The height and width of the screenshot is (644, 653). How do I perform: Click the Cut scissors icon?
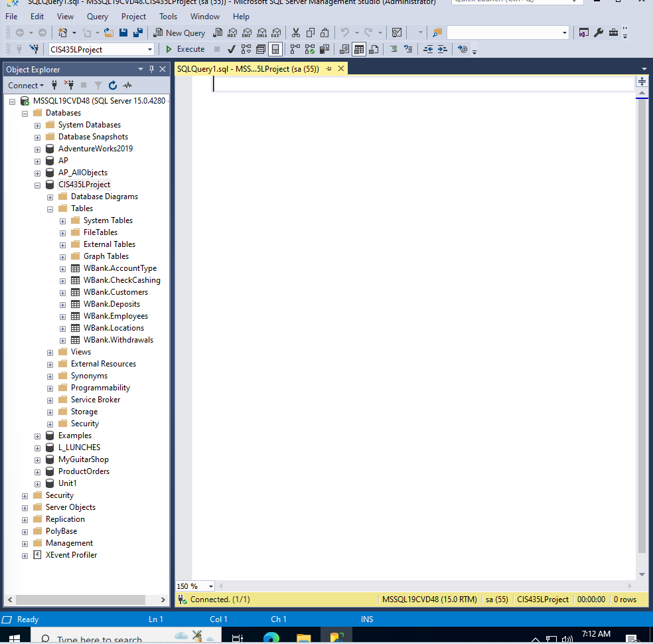(296, 33)
